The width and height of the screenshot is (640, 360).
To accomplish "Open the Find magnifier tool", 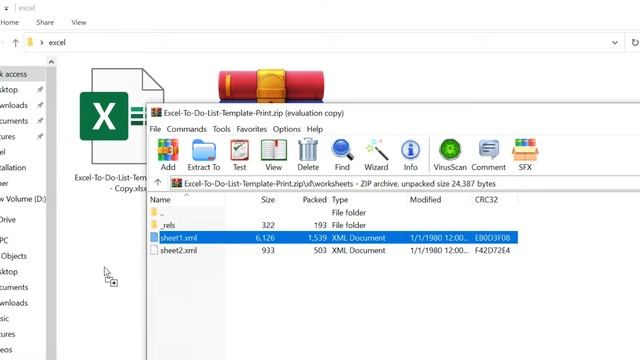I will (342, 155).
